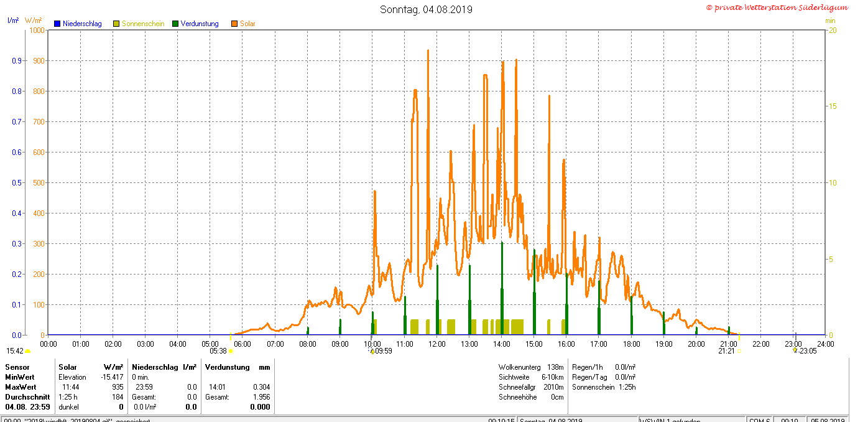Click the COM status bar panel
868x422 pixels.
[759, 420]
